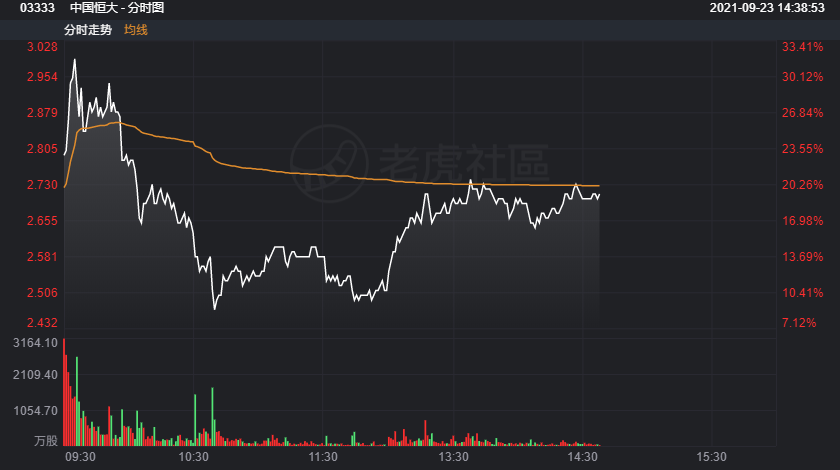Image resolution: width=840 pixels, height=470 pixels.
Task: Click the stock code 03333
Action: [38, 8]
